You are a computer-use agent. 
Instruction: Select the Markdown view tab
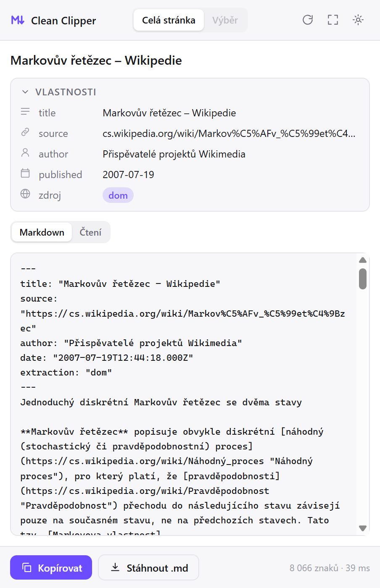click(x=42, y=232)
